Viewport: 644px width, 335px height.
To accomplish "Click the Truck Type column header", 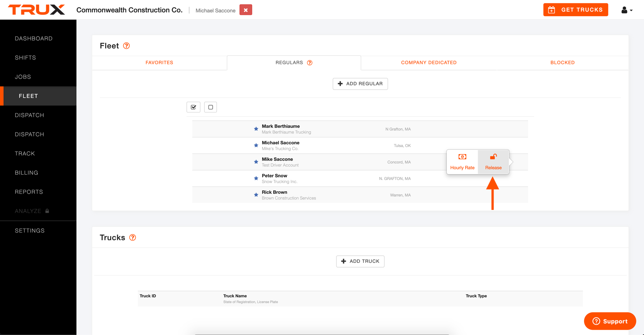I will tap(476, 296).
